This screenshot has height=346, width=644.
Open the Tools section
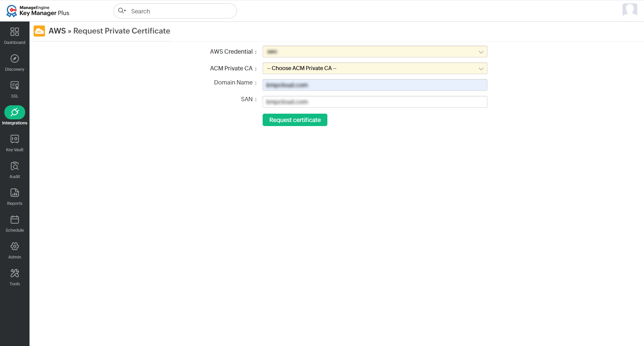click(x=15, y=277)
